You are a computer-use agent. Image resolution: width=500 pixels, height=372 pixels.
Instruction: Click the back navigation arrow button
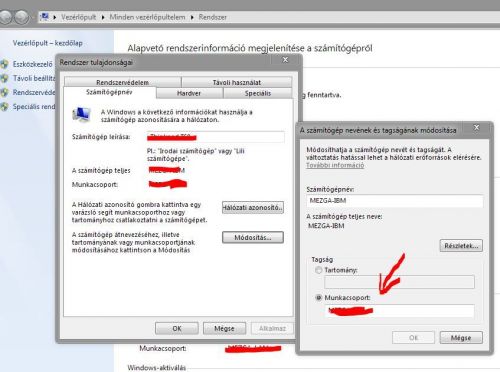click(6, 17)
